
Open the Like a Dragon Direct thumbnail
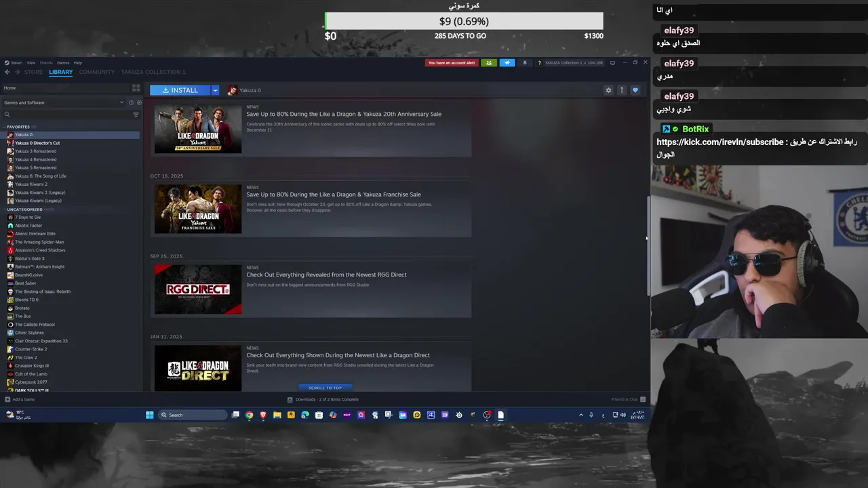[x=198, y=368]
